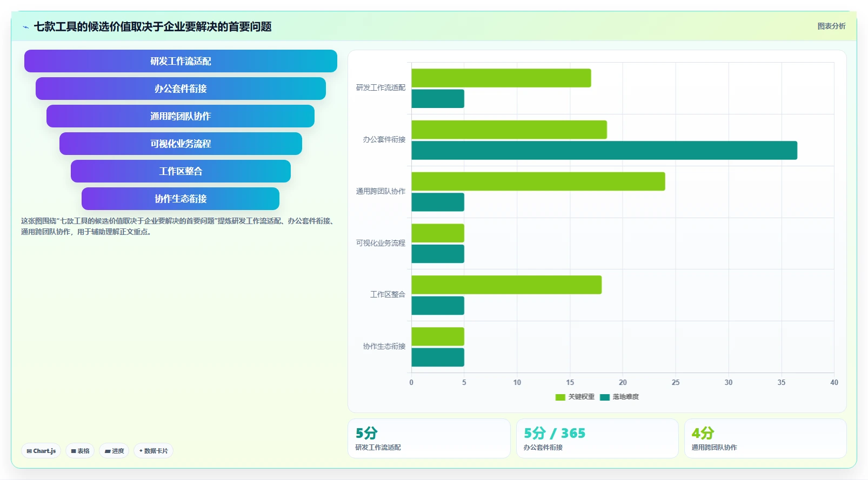The height and width of the screenshot is (480, 868).
Task: Click the long teal 办公套件衔接 chart bar
Action: [x=604, y=151]
